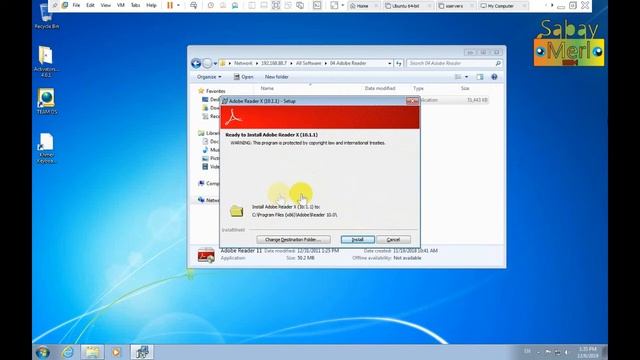640x360 pixels.
Task: Launch Internet Explorer from taskbar
Action: [x=67, y=352]
